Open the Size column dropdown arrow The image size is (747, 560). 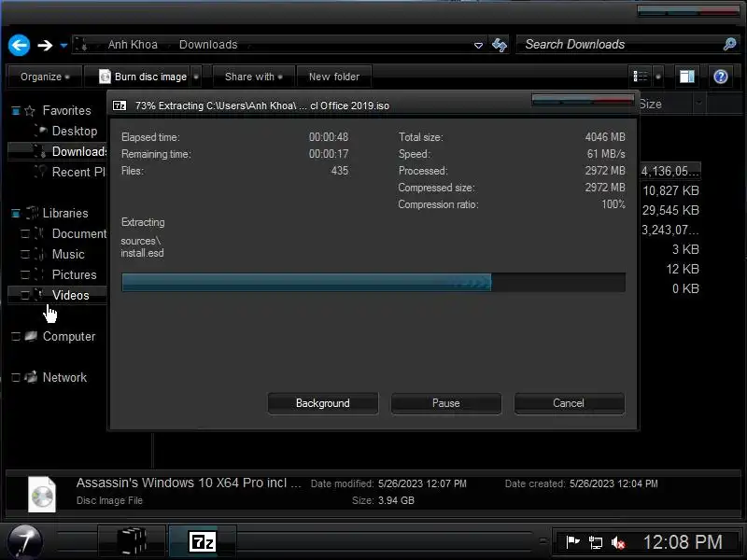click(698, 104)
